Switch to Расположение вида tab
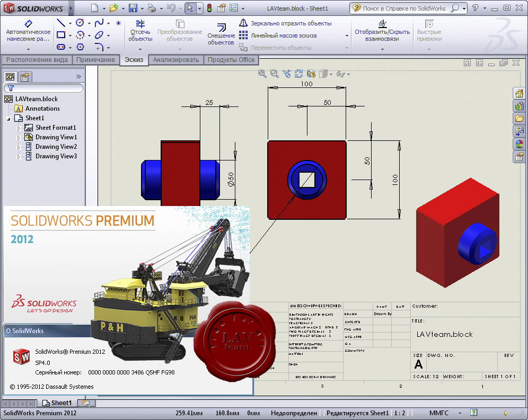 pos(37,59)
